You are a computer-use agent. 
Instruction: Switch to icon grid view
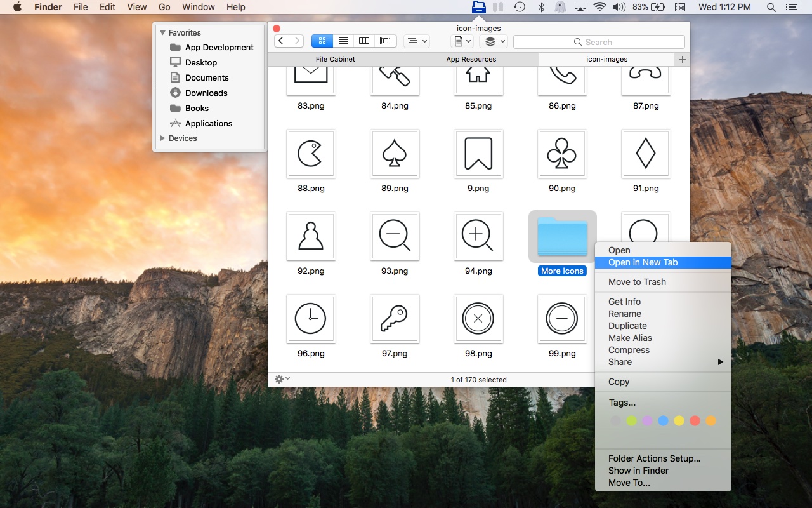pos(322,41)
